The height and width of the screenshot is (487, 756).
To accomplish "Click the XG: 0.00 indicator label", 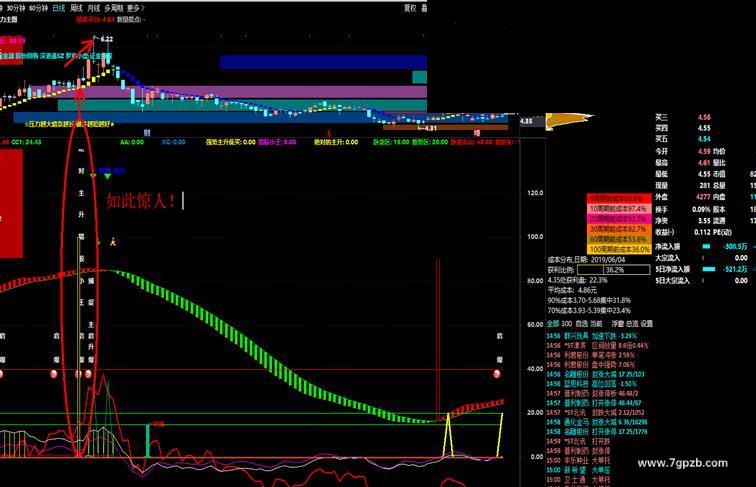I will [173, 142].
